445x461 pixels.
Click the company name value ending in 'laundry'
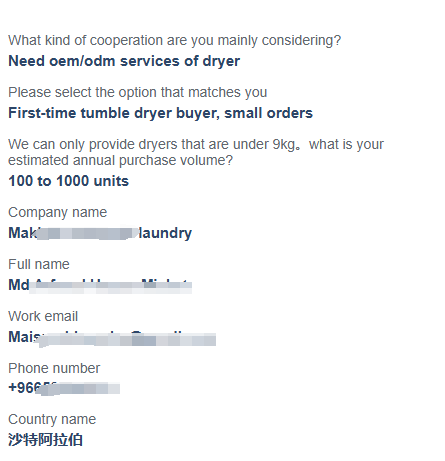[100, 233]
